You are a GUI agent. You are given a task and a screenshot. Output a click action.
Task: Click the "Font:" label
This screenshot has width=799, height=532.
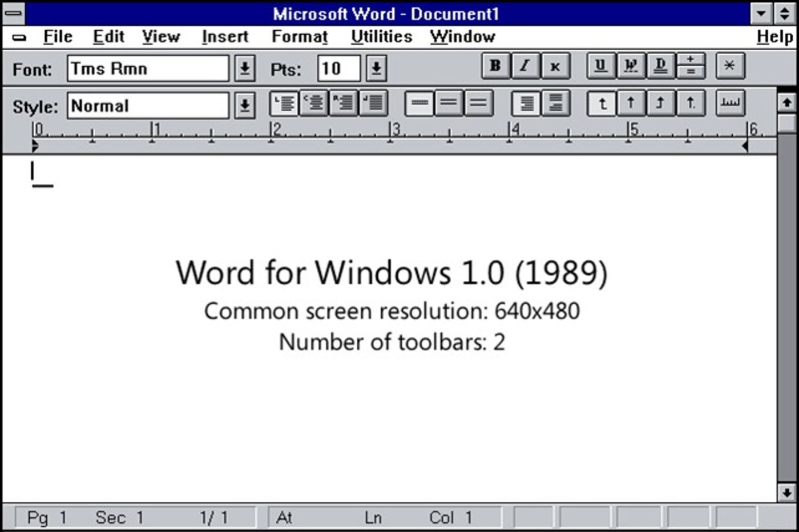[x=32, y=70]
